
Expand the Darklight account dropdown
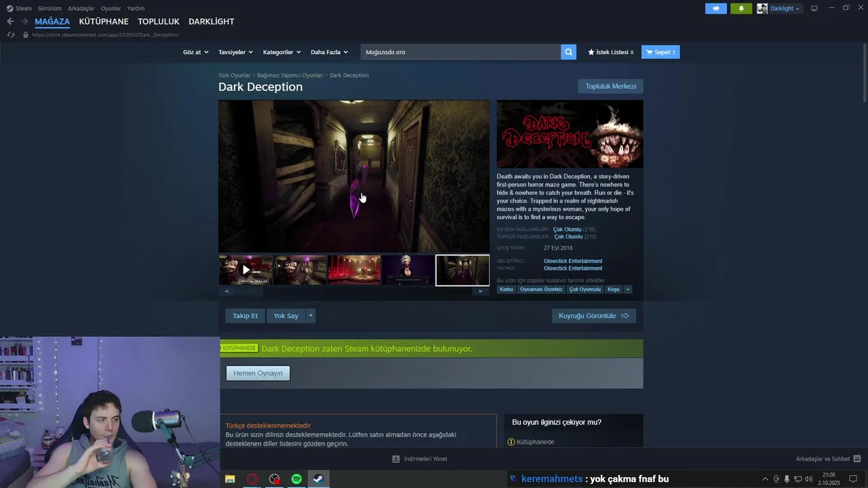tap(785, 8)
